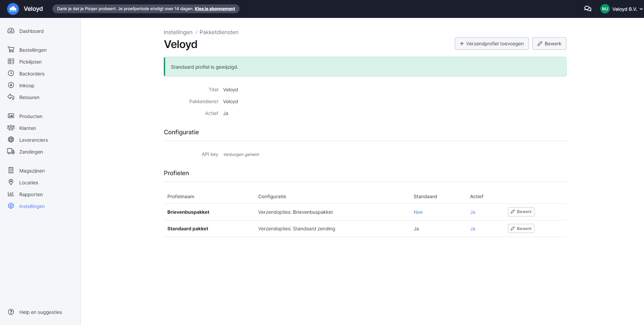Open the chat messages icon

pyautogui.click(x=588, y=9)
